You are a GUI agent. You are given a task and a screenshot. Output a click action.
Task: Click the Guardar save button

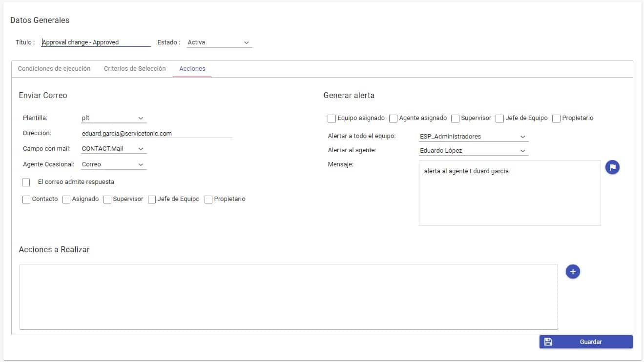tap(586, 342)
